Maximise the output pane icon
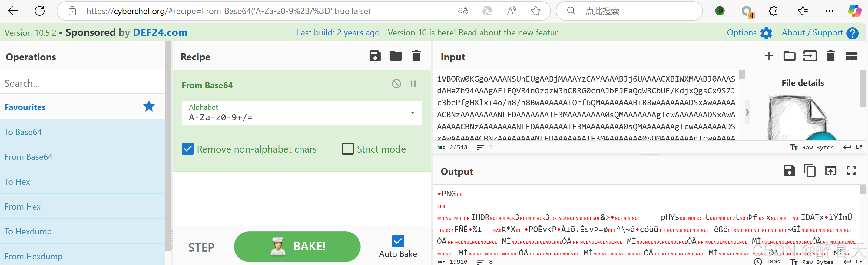 [851, 171]
